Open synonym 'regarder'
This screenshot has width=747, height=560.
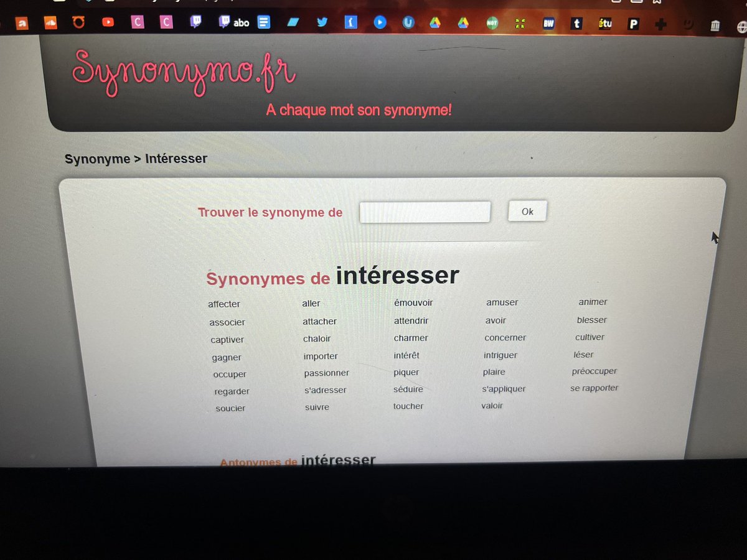tap(232, 391)
